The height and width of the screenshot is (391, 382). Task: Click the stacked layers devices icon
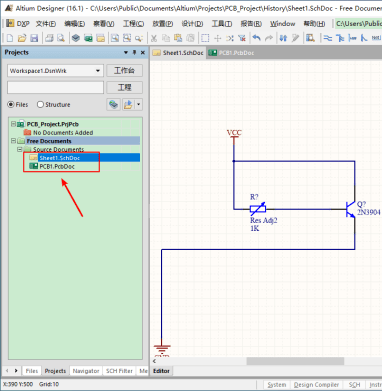(76, 38)
